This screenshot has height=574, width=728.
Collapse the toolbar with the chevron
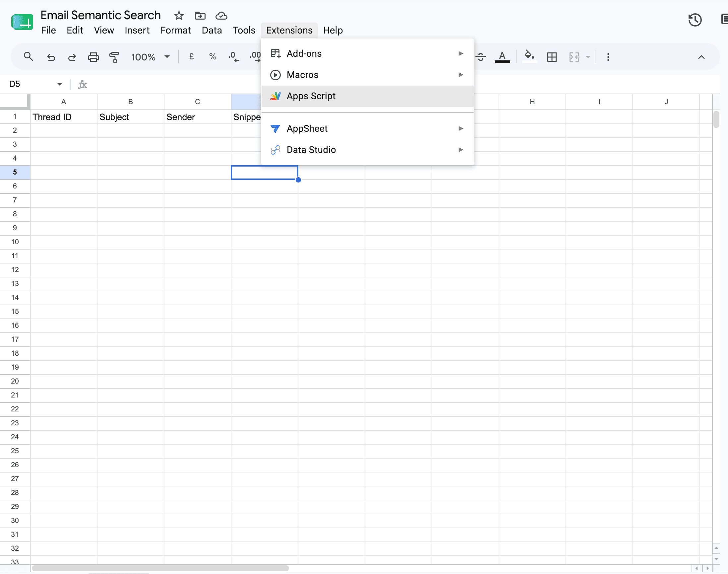701,57
